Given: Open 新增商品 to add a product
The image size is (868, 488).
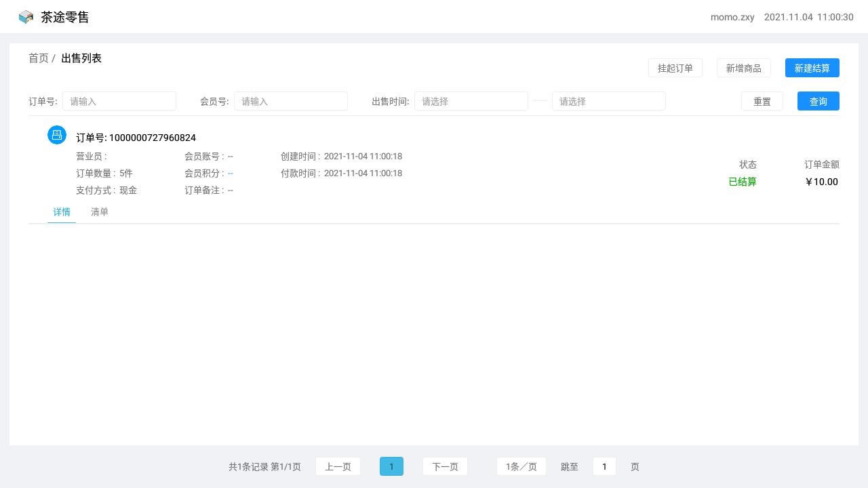Looking at the screenshot, I should (744, 68).
